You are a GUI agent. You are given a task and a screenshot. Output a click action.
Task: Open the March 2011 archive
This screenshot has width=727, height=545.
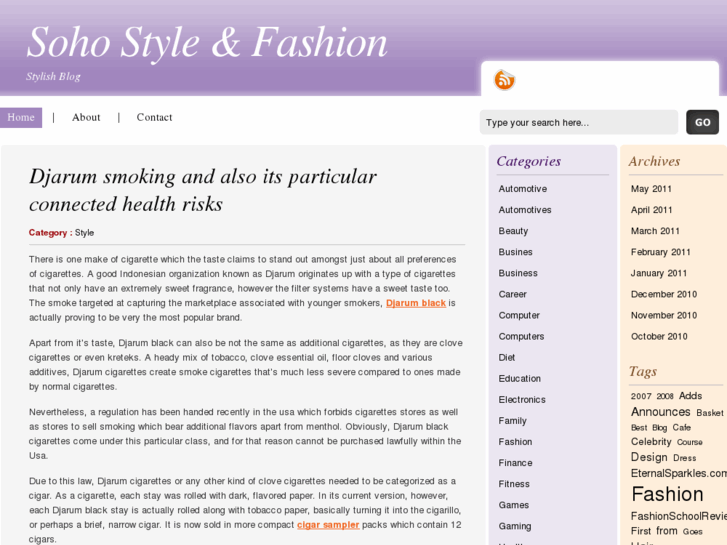[655, 231]
